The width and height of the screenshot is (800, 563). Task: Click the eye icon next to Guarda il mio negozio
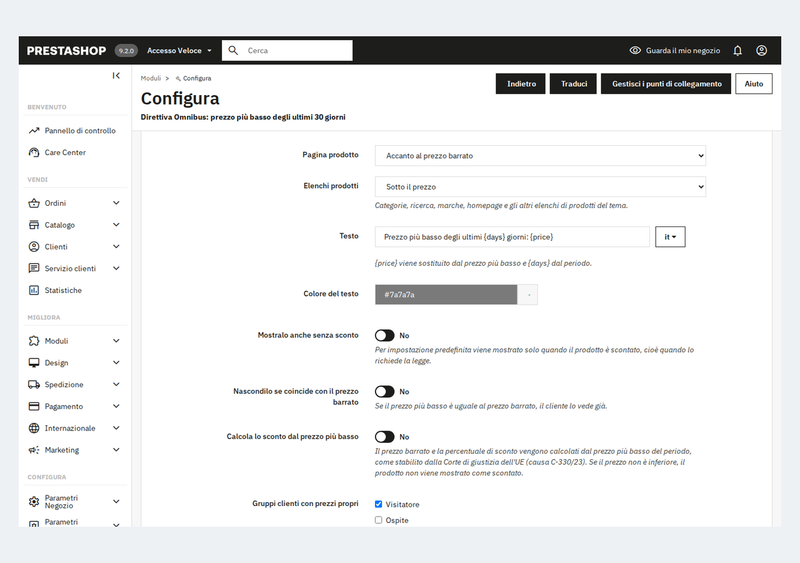[x=635, y=51]
